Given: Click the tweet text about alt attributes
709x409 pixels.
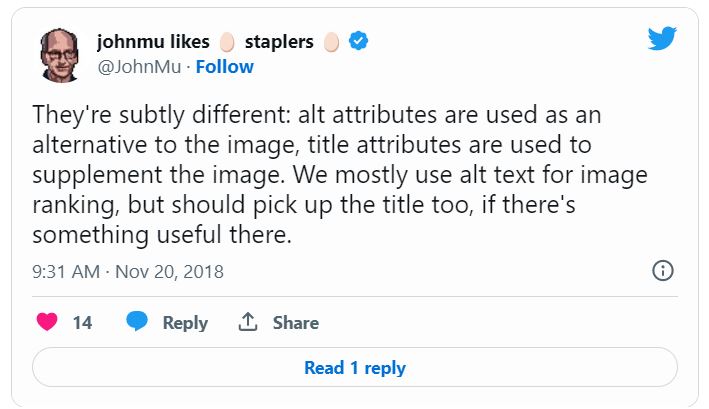Looking at the screenshot, I should [340, 175].
